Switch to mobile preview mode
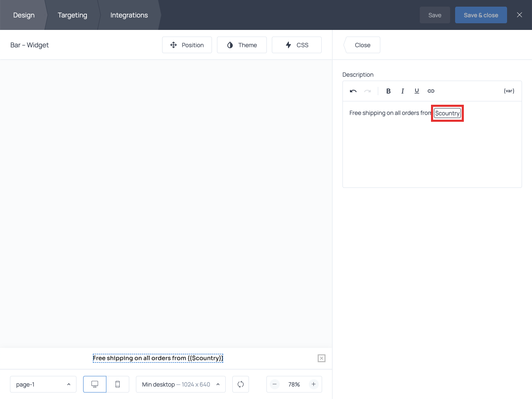This screenshot has height=399, width=532. 118,384
